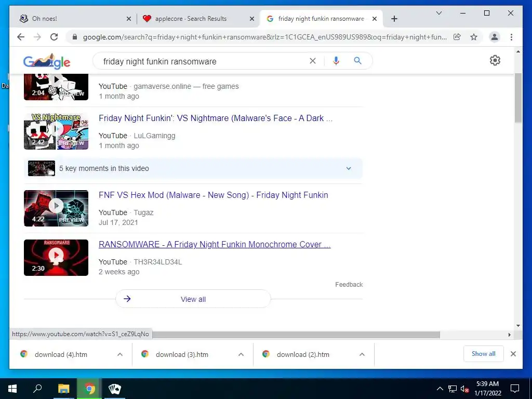
Task: Open download (4).htm options arrow
Action: click(120, 354)
